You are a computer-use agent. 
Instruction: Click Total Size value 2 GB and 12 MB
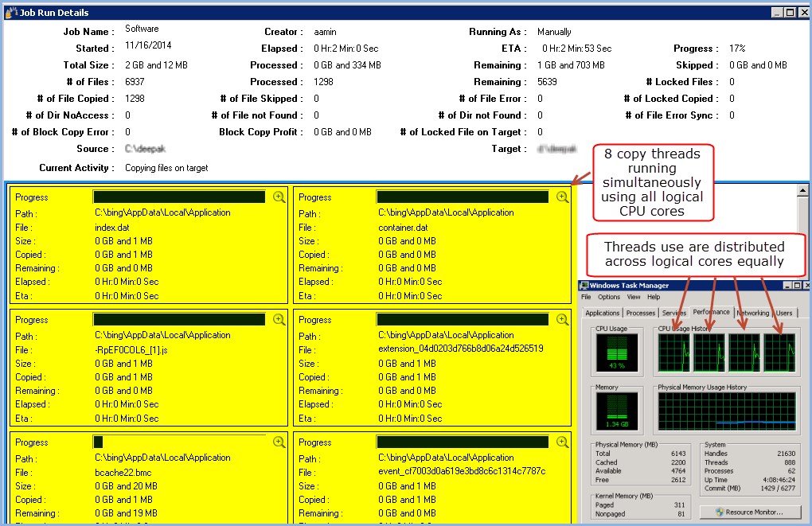(x=156, y=65)
